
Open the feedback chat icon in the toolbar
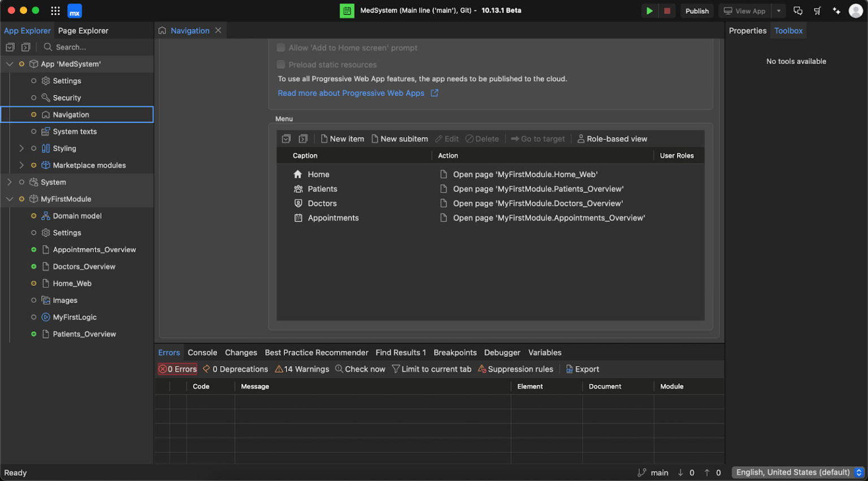coord(798,11)
